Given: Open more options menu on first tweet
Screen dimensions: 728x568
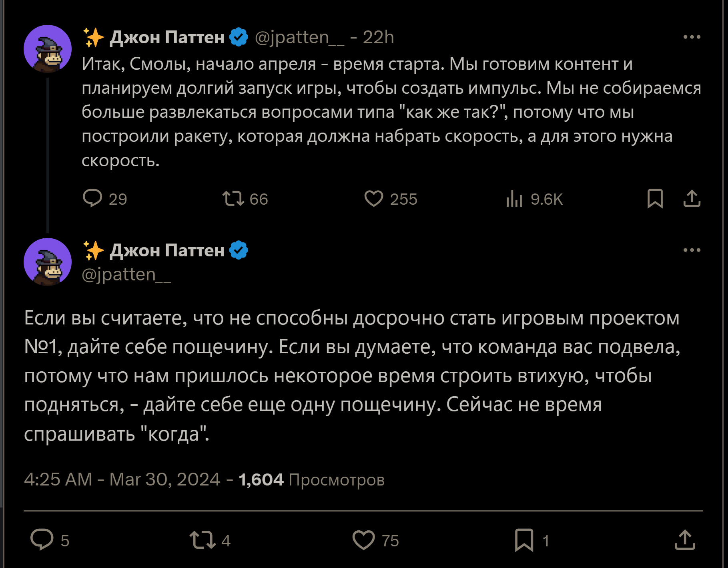Looking at the screenshot, I should pos(692,37).
